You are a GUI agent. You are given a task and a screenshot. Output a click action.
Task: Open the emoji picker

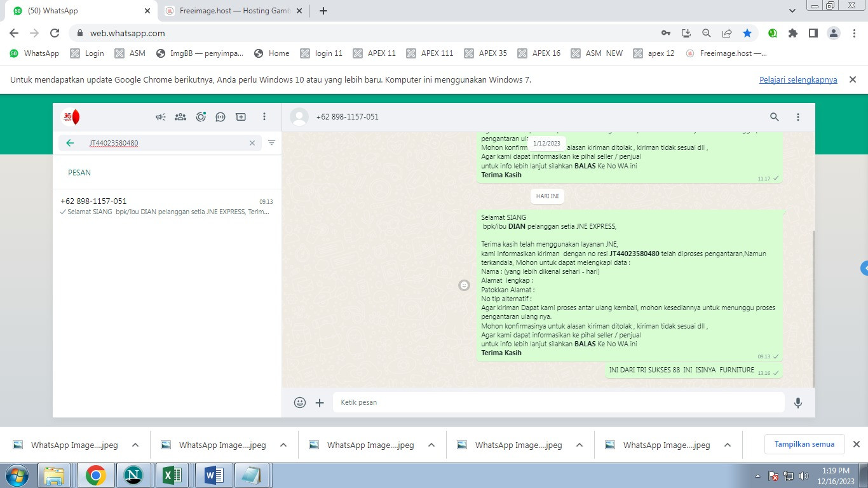click(300, 402)
